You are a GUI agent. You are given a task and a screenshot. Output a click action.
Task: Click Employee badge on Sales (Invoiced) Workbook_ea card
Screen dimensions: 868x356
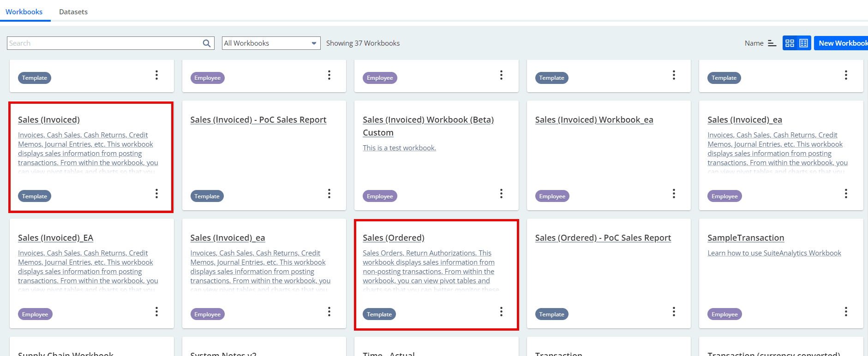552,196
